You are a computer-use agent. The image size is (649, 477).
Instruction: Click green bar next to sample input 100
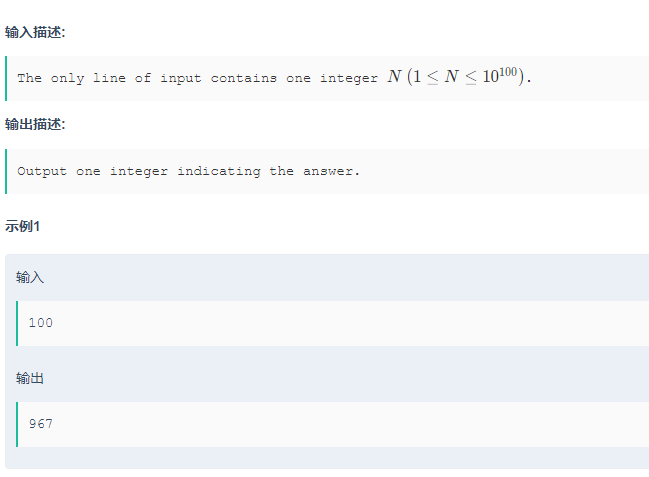point(17,323)
